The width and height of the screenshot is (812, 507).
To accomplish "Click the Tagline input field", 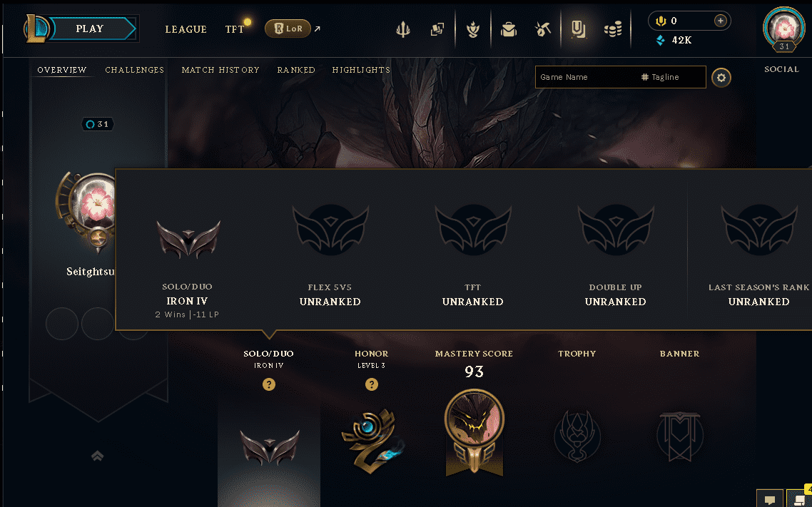I will [x=672, y=77].
